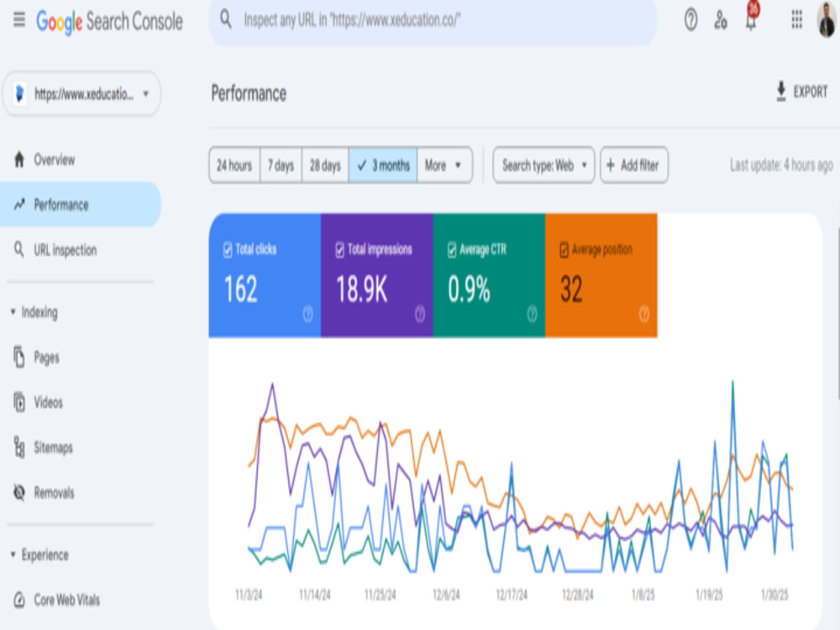Open the account profile avatar
This screenshot has width=840, height=630.
tap(827, 20)
